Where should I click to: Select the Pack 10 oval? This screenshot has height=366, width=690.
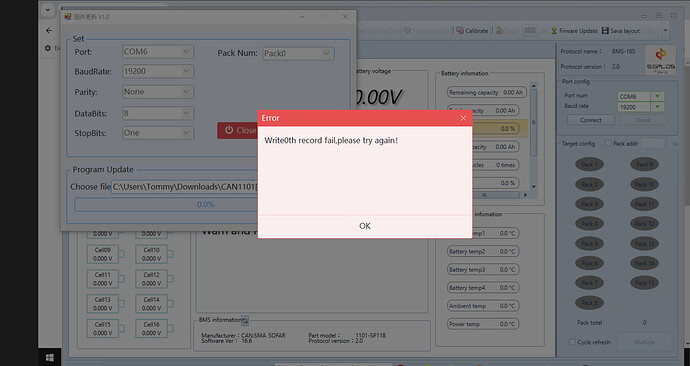(645, 184)
